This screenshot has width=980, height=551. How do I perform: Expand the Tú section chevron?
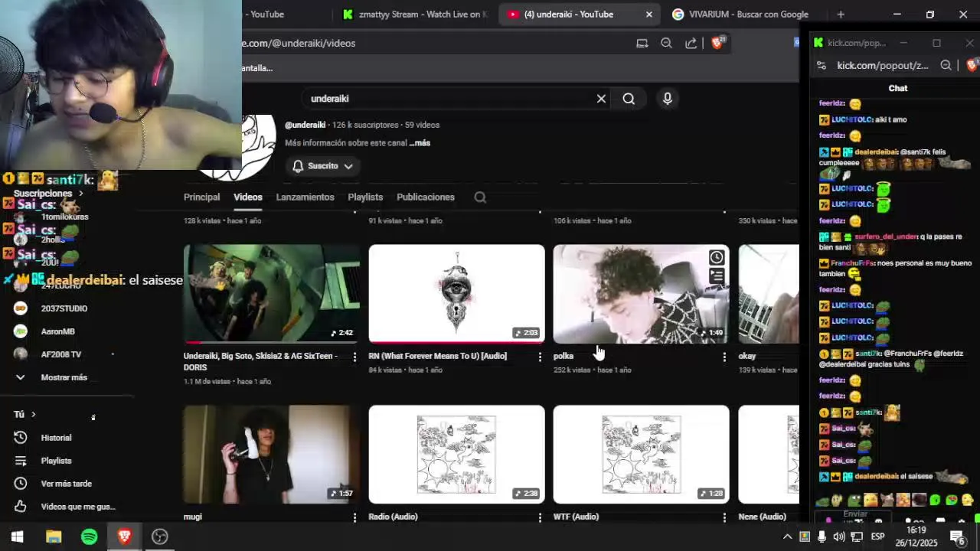coord(33,415)
